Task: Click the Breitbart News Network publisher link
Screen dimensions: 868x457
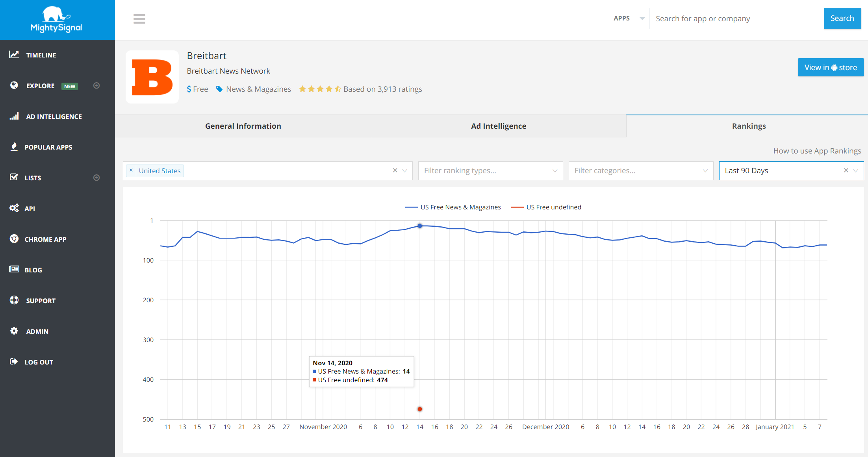Action: tap(228, 71)
